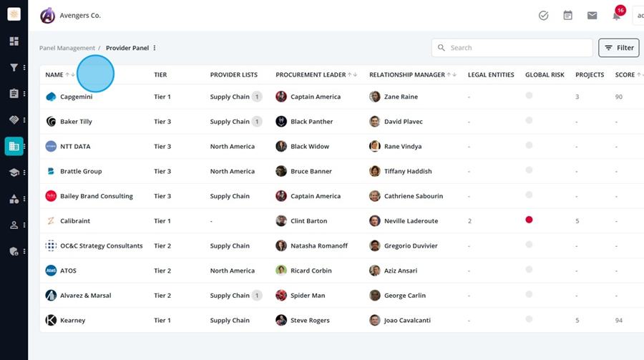Open the shapes icon in sidebar
The width and height of the screenshot is (644, 360).
pos(14,199)
